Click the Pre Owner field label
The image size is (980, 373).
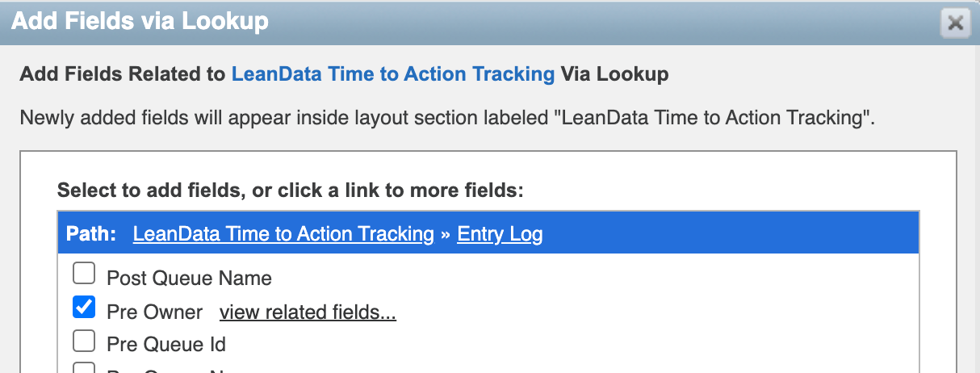point(155,312)
